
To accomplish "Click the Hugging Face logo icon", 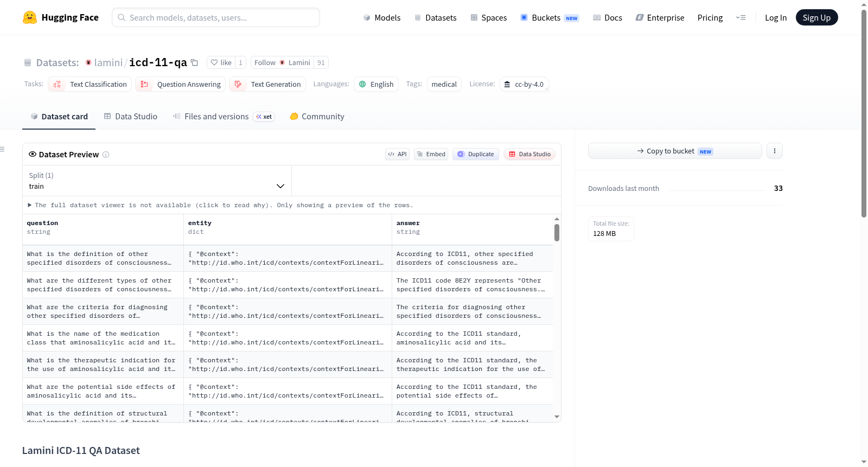I will (30, 17).
